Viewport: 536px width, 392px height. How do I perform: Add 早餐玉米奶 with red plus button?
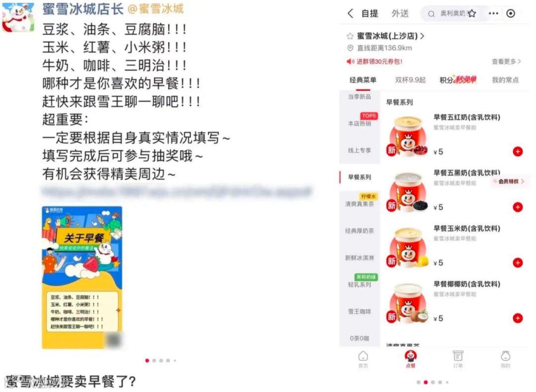pyautogui.click(x=518, y=262)
